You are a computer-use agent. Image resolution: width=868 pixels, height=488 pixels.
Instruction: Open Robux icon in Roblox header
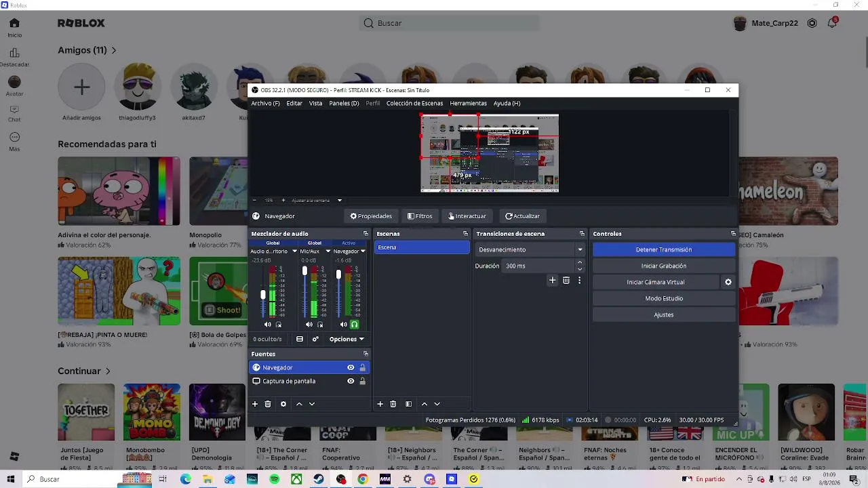812,23
